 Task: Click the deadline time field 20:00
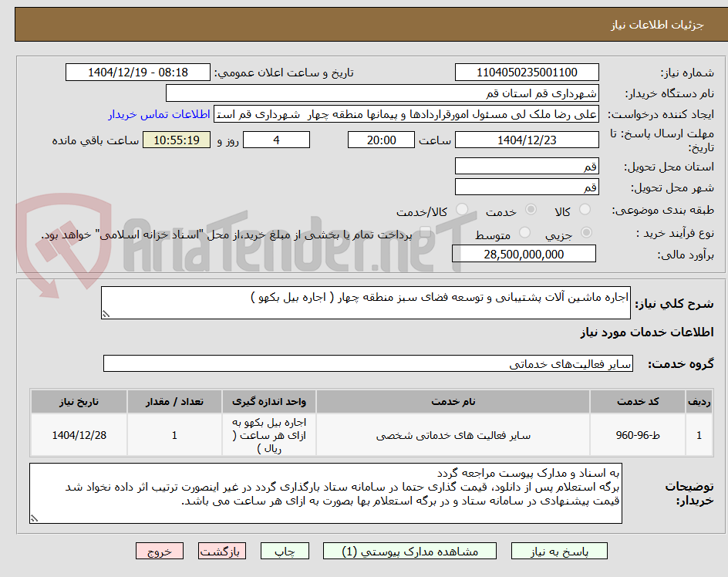(x=381, y=140)
